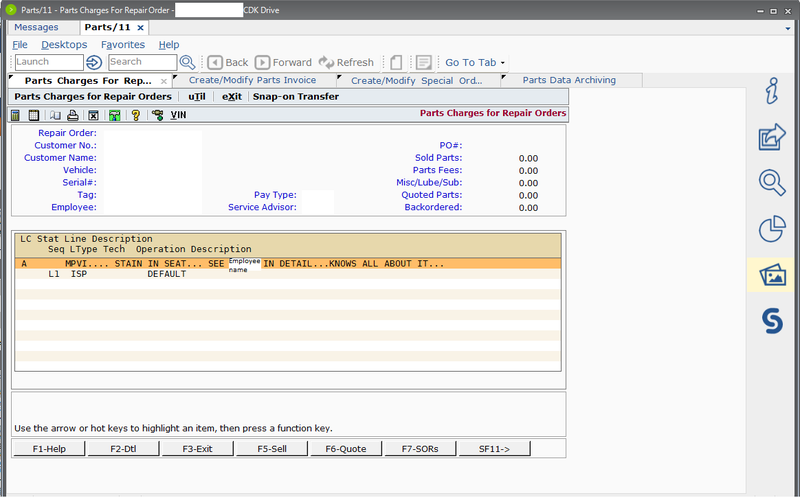Click the yellow question mark help icon
Screen dimensions: 800x498
coord(136,115)
